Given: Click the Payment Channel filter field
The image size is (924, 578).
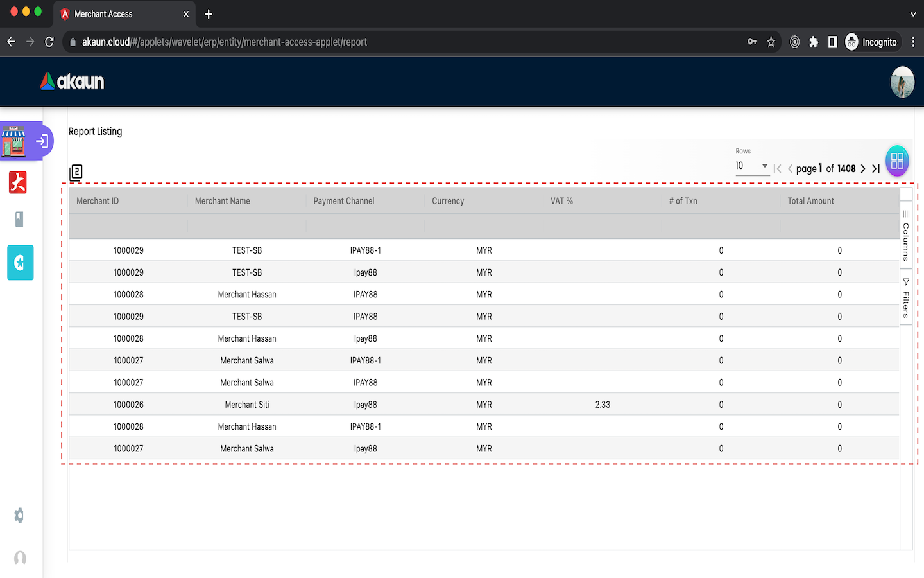Looking at the screenshot, I should point(364,226).
